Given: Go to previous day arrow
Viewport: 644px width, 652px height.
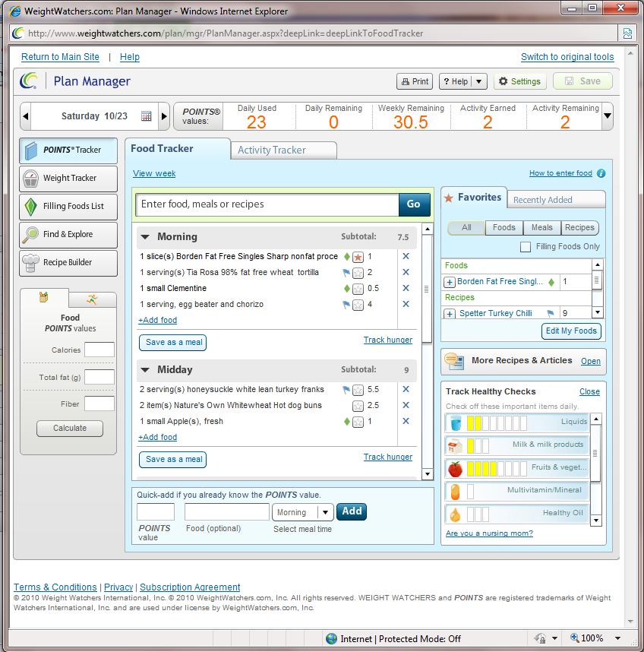Looking at the screenshot, I should click(x=26, y=116).
